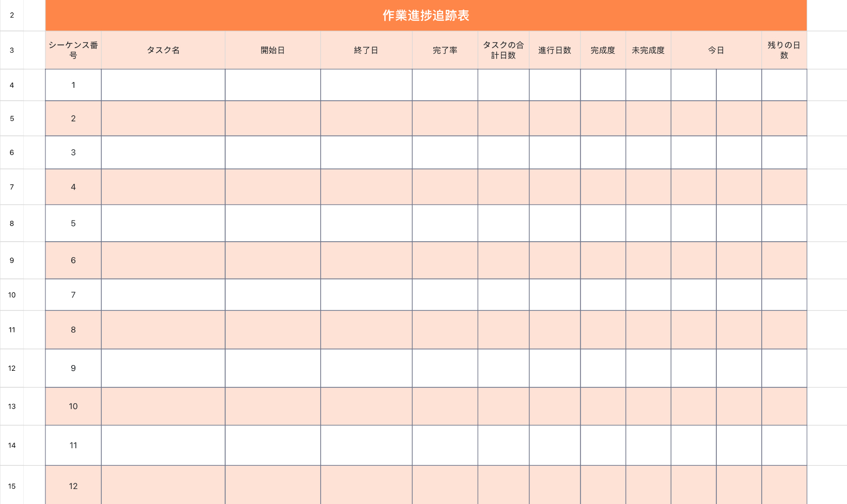
Task: Click the タスク名 cell for sequence 1
Action: [163, 85]
